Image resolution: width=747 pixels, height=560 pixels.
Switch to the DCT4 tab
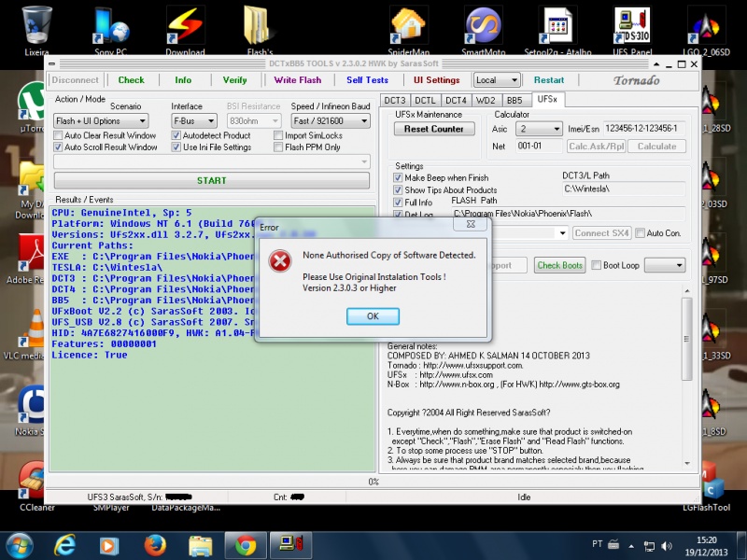click(456, 101)
